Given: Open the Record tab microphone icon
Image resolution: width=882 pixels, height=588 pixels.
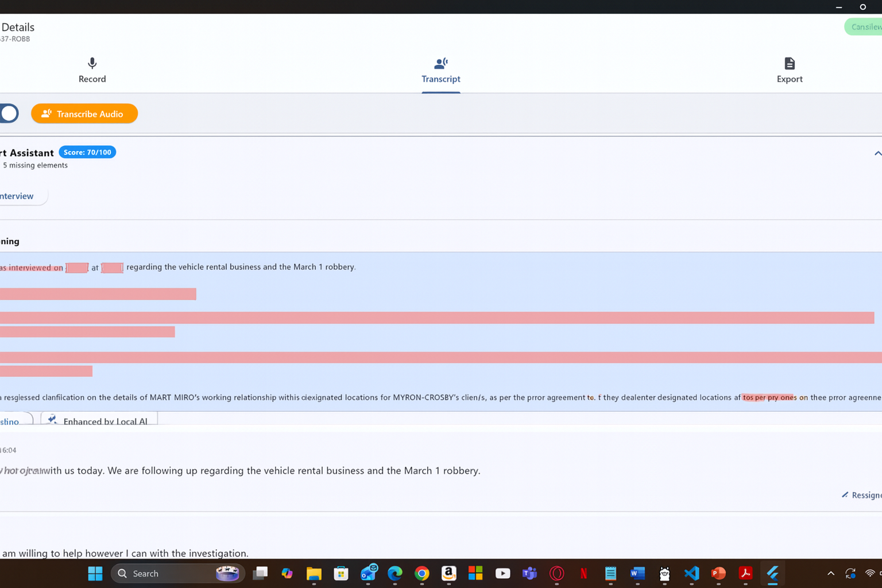Looking at the screenshot, I should click(92, 63).
